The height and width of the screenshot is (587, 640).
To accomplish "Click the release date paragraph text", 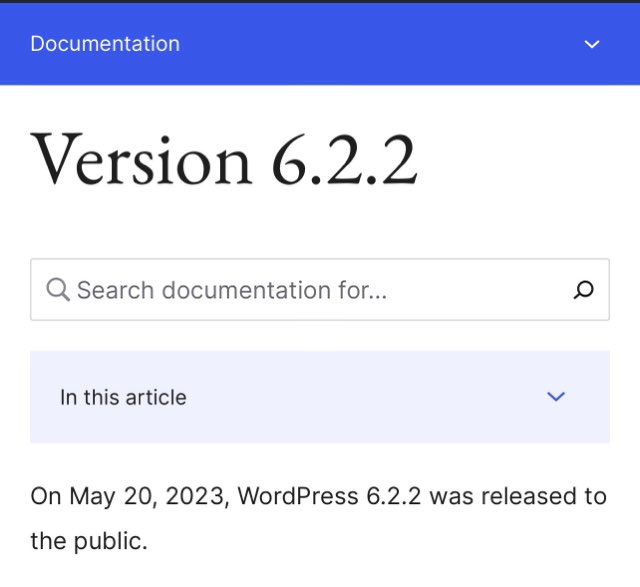I will pyautogui.click(x=318, y=518).
